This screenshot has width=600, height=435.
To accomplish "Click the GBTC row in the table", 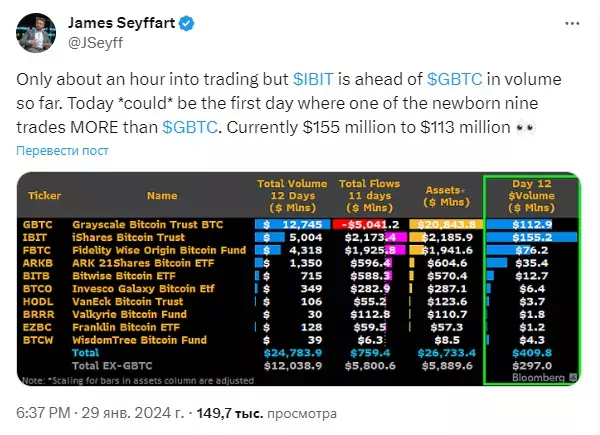I will point(300,225).
